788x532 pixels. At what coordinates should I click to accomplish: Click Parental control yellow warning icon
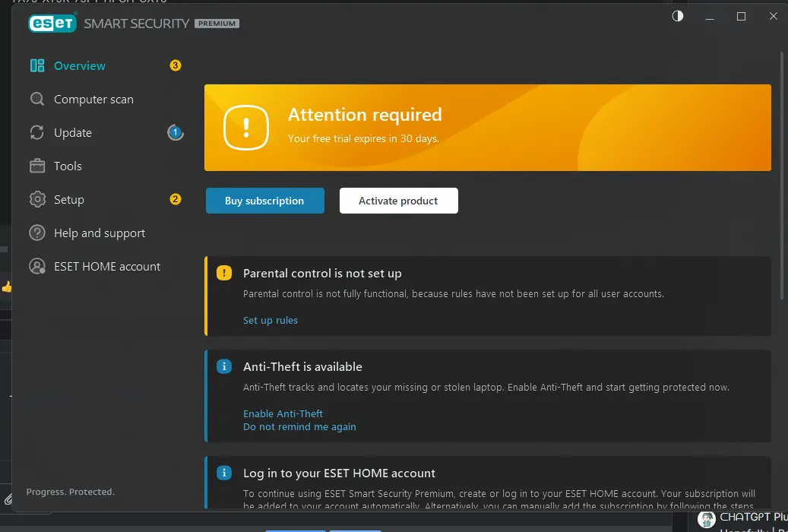[x=224, y=273]
